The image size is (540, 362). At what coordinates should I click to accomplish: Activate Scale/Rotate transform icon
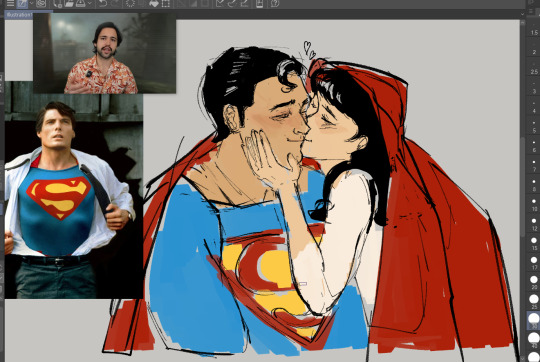(x=166, y=3)
